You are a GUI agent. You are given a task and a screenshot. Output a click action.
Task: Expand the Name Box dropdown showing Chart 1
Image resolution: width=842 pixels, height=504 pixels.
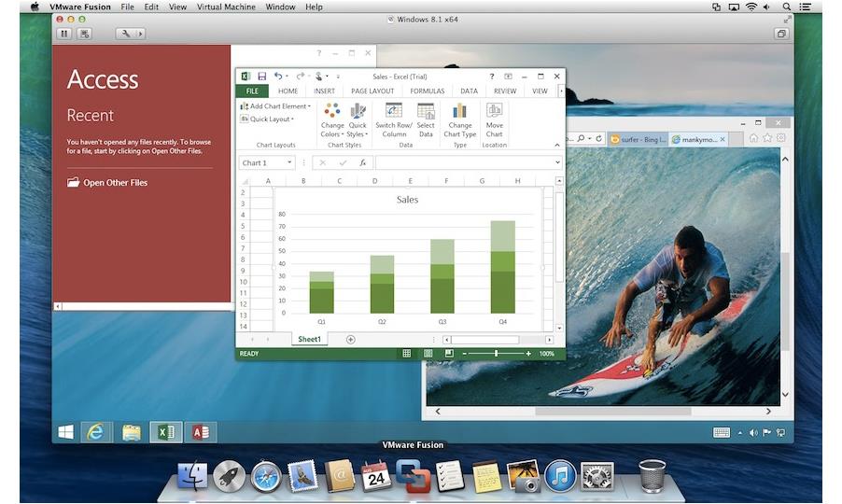[289, 162]
